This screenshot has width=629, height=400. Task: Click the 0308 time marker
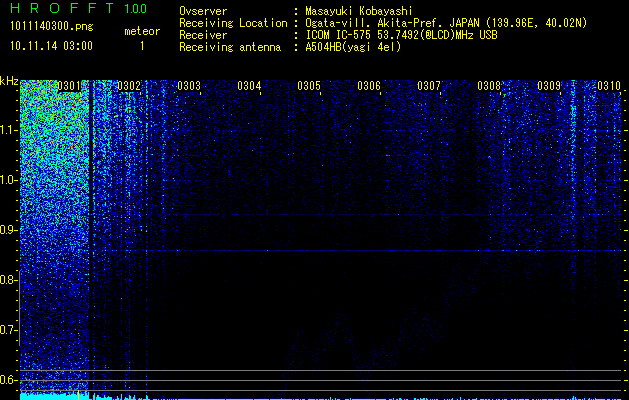tap(489, 85)
